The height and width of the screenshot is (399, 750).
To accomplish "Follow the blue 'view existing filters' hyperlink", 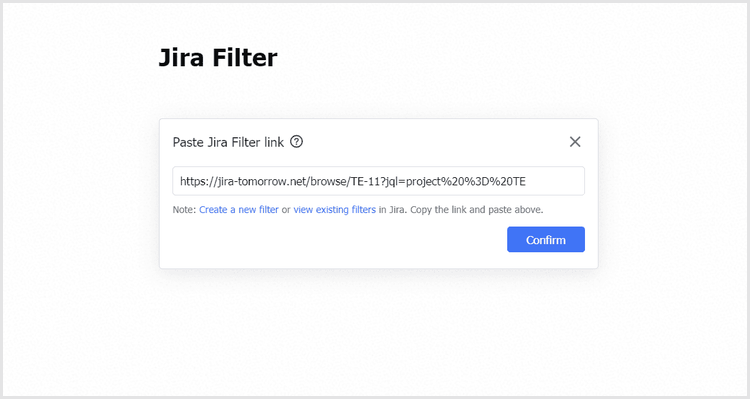I will coord(334,210).
